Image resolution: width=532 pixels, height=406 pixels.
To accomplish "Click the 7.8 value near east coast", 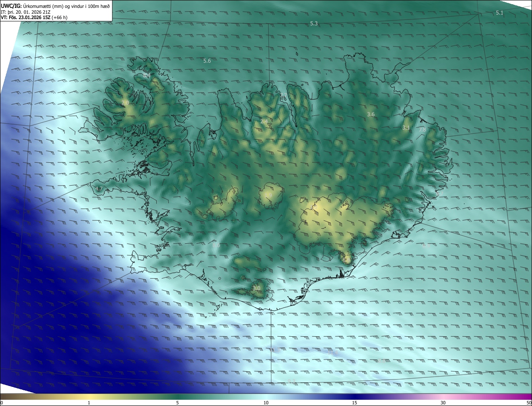I will [x=422, y=130].
